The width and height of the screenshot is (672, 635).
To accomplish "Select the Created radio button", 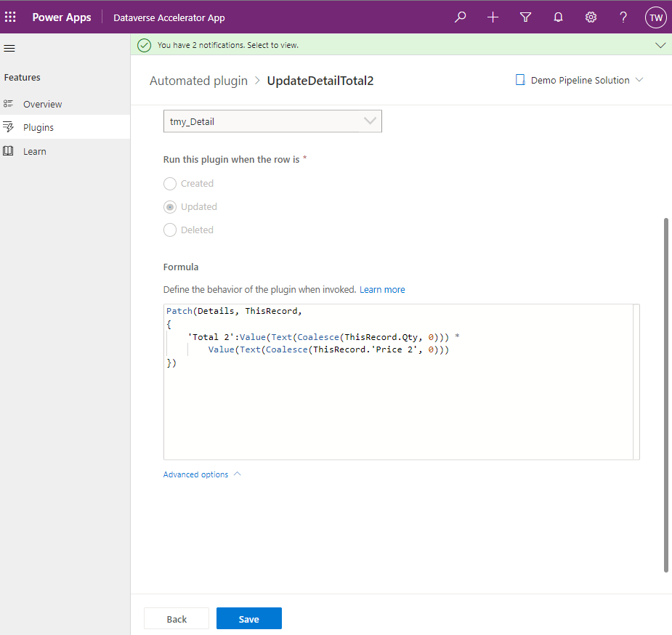I will coord(170,183).
